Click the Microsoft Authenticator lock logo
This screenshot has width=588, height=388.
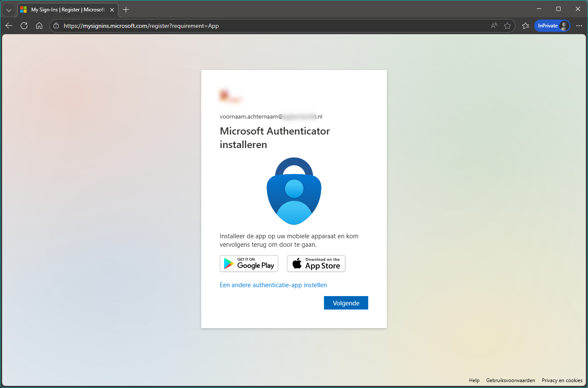(294, 191)
